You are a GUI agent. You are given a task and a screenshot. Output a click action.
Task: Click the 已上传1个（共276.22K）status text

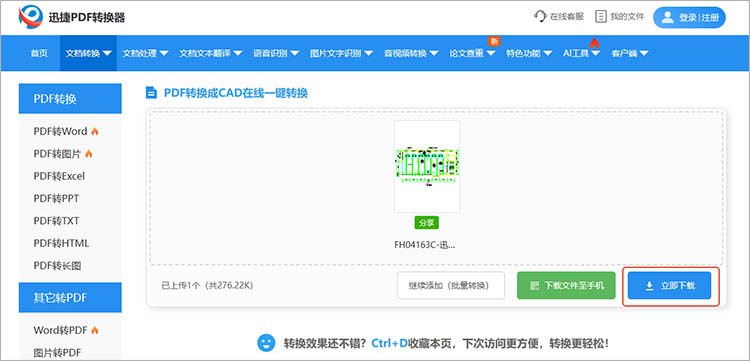[x=207, y=286]
